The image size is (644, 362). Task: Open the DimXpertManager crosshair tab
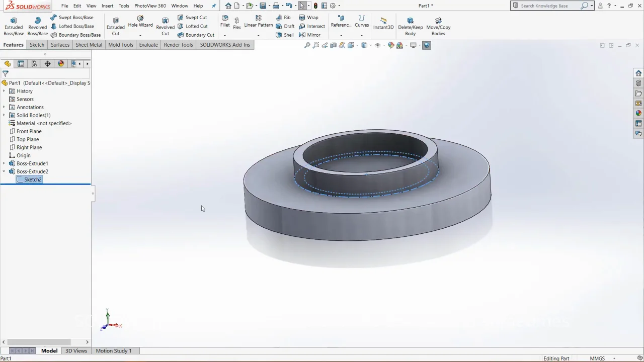48,64
